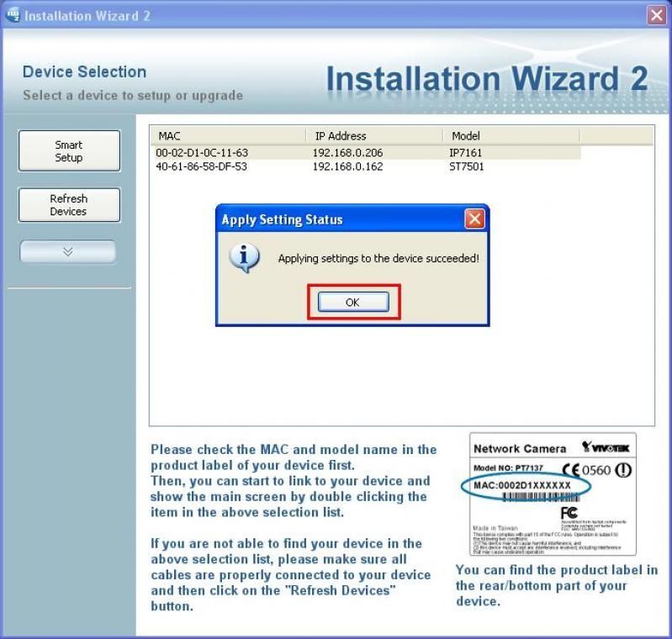
Task: Click the Installation Wizard 2 title bar icon
Action: click(x=13, y=15)
